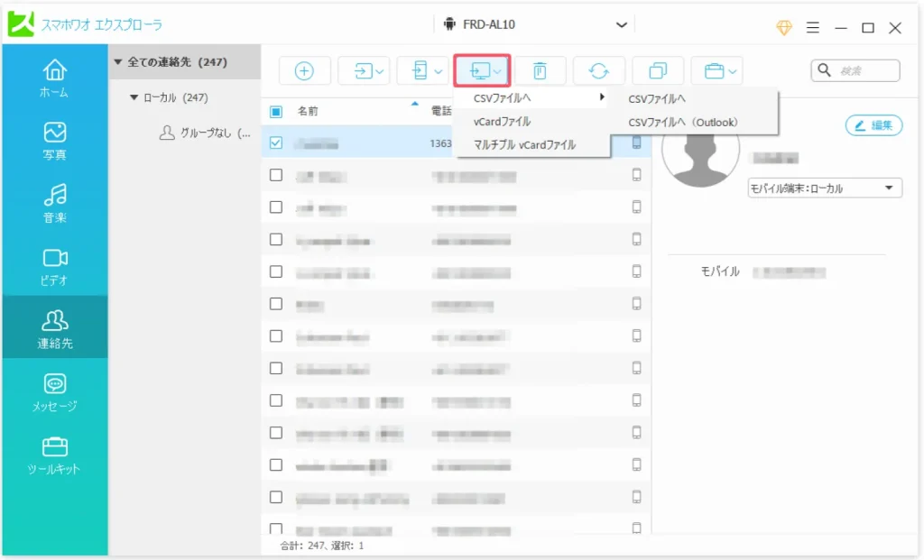Open the 音楽 (Music) sidebar section
Viewport: 924px width, 560px height.
(x=54, y=203)
